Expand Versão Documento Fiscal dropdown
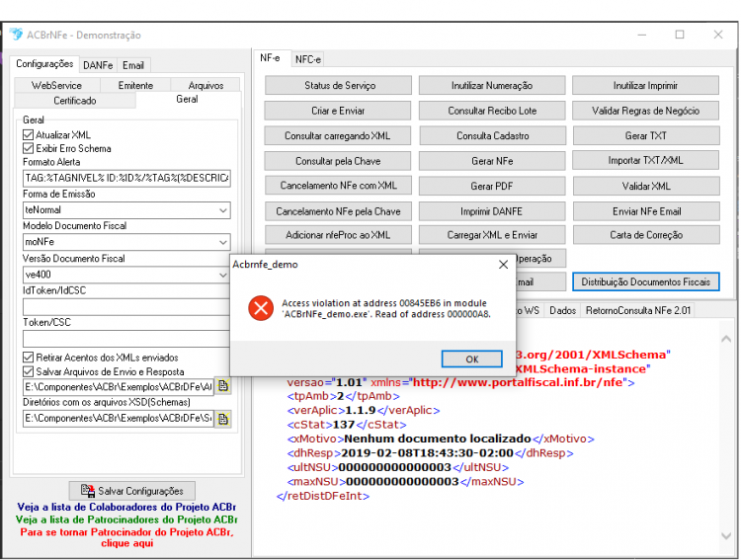Image resolution: width=741 pixels, height=560 pixels. coord(223,275)
